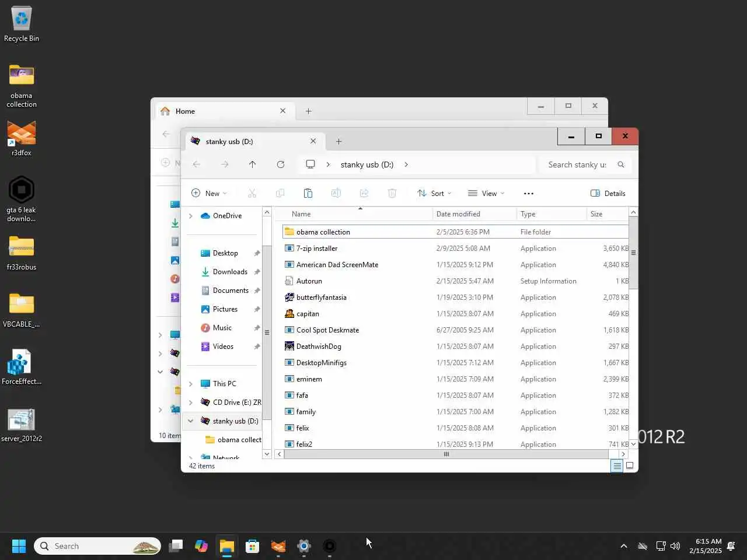Add a new tab in Home window

(309, 111)
